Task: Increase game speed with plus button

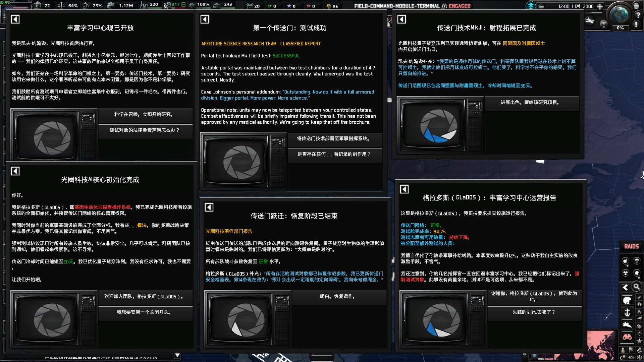Action: tap(600, 6)
